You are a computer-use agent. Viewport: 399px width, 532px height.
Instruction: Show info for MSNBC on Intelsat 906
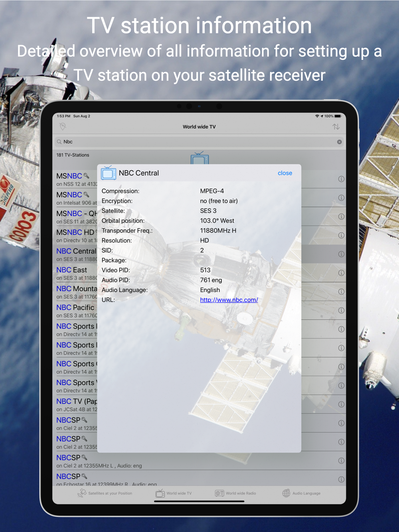[x=341, y=198]
